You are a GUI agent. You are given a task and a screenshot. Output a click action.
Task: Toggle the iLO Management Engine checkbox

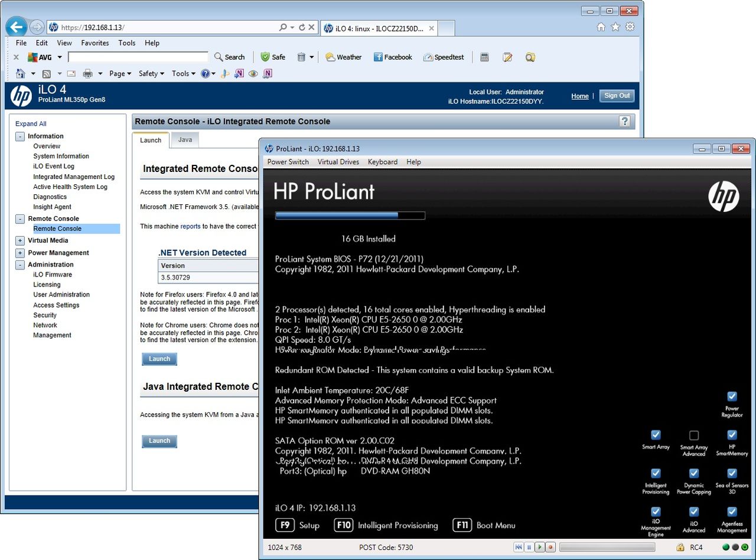click(656, 512)
